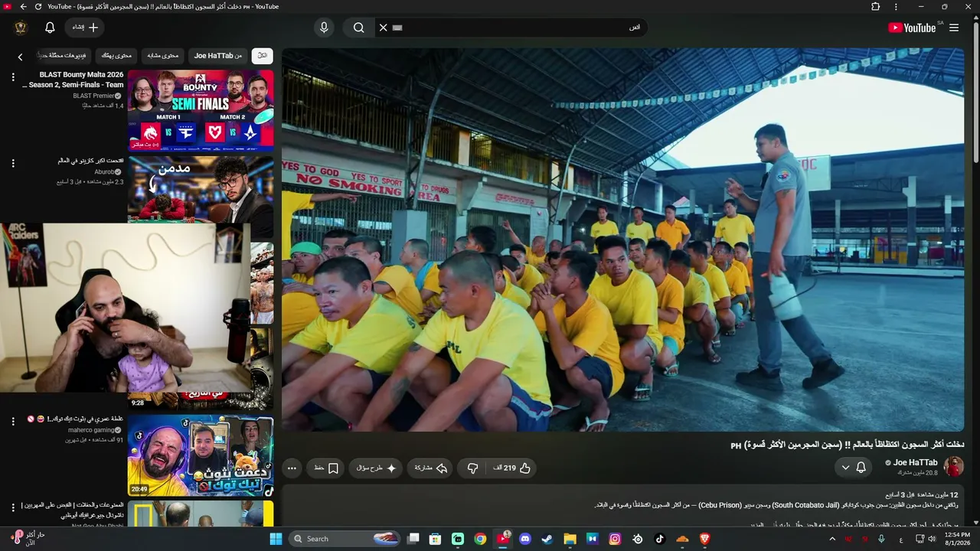The width and height of the screenshot is (980, 551).
Task: Select the 'من Joe HaTTab' filter chip
Action: click(217, 56)
